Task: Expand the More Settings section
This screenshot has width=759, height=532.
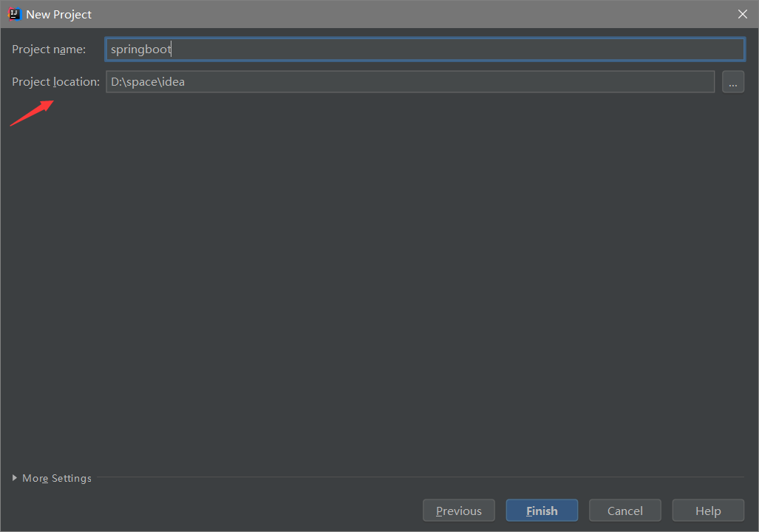Action: 52,478
